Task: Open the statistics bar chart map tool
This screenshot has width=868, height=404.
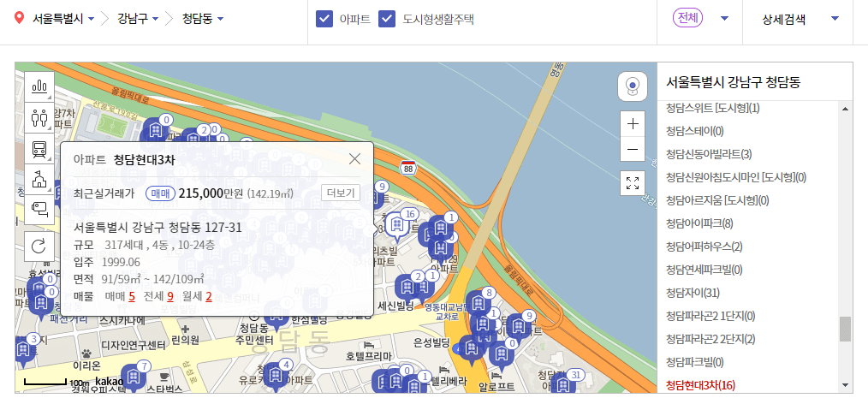Action: click(39, 86)
